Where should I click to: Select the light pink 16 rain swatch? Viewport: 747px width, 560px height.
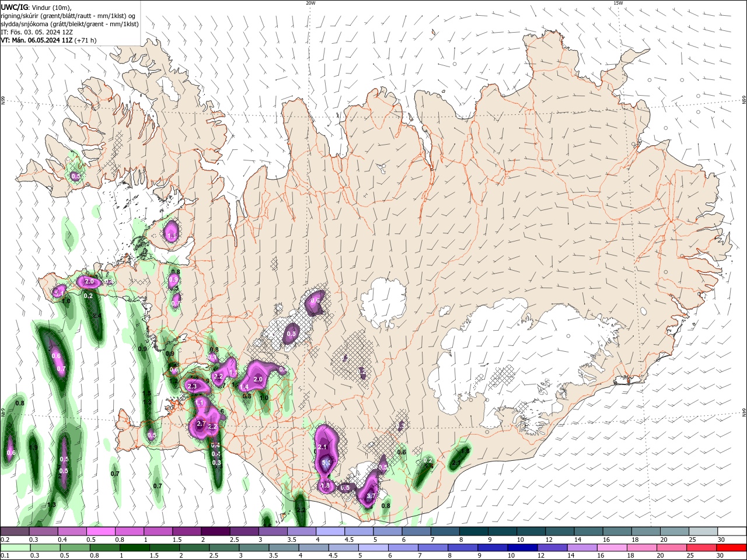click(612, 548)
